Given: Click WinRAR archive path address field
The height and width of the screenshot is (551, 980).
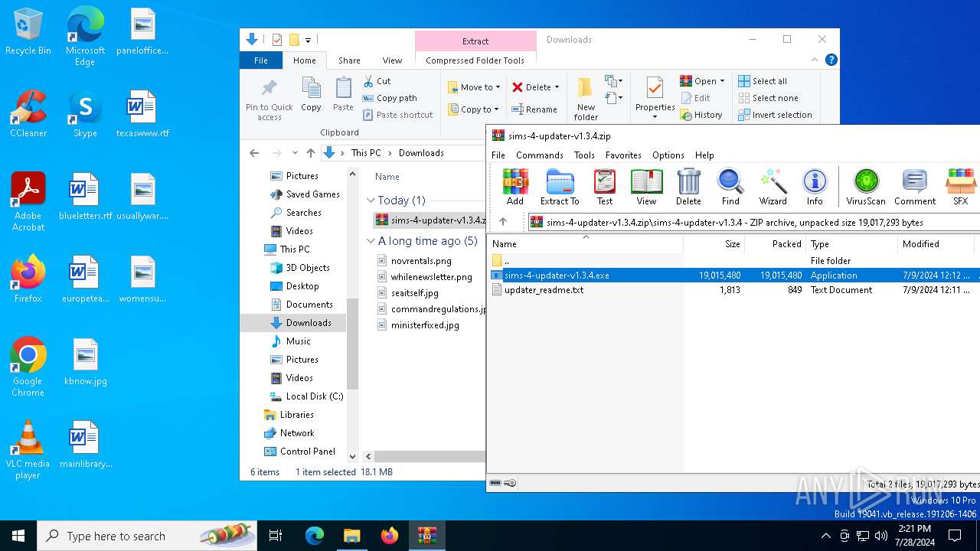Looking at the screenshot, I should pos(753,223).
